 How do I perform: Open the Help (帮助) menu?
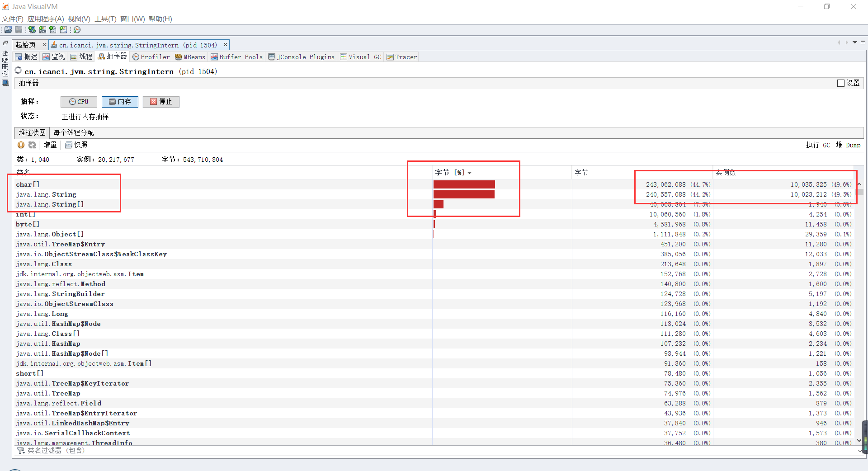click(x=160, y=19)
